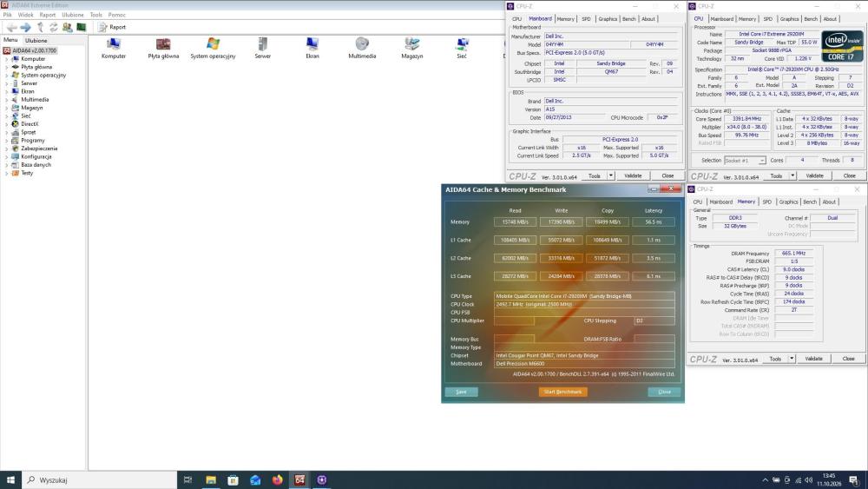Click Validate in the CPU-Z Mainboard window
Screen dimensions: 868x489
(634, 175)
